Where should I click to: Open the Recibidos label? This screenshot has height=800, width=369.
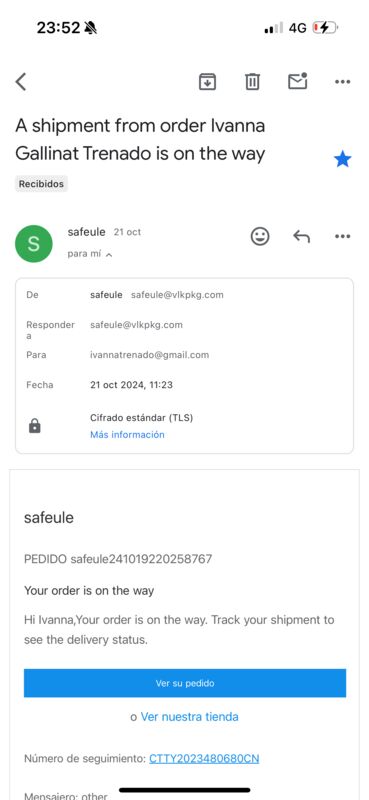pyautogui.click(x=41, y=184)
